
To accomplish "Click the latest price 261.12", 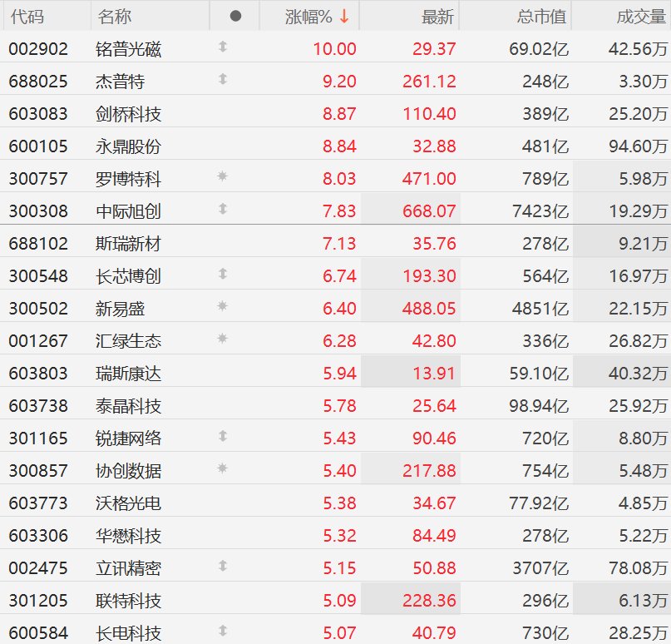I will click(x=429, y=82).
